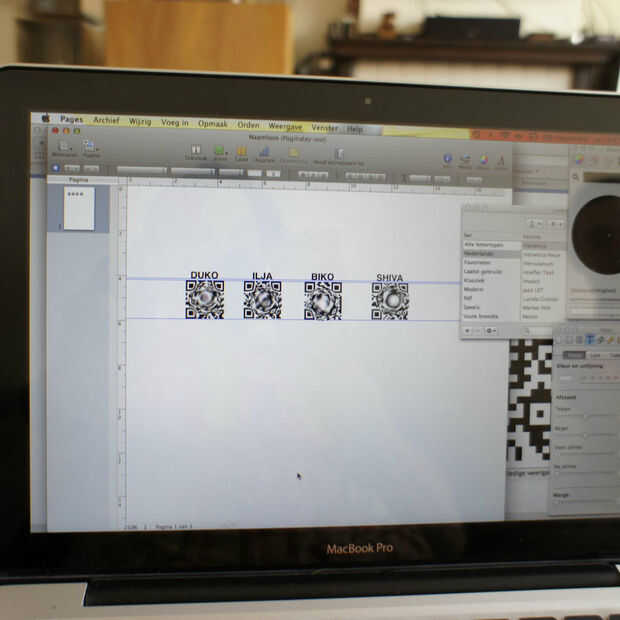Open the Media browser icon
The height and width of the screenshot is (620, 620).
(x=465, y=161)
